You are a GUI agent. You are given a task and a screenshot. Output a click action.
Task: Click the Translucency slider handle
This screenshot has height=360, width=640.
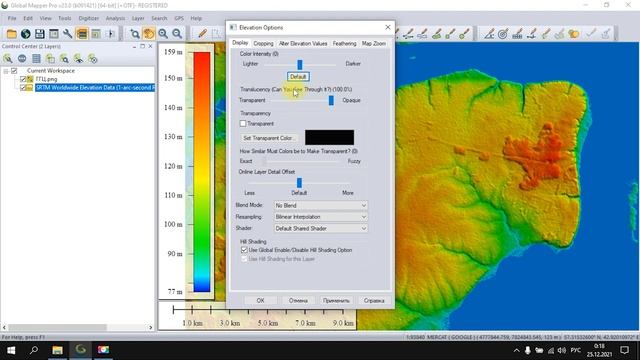pos(331,100)
